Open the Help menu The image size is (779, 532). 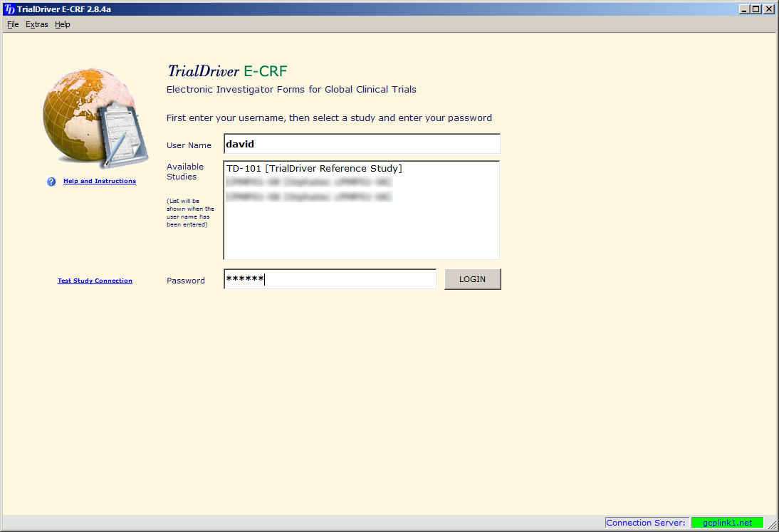click(63, 24)
